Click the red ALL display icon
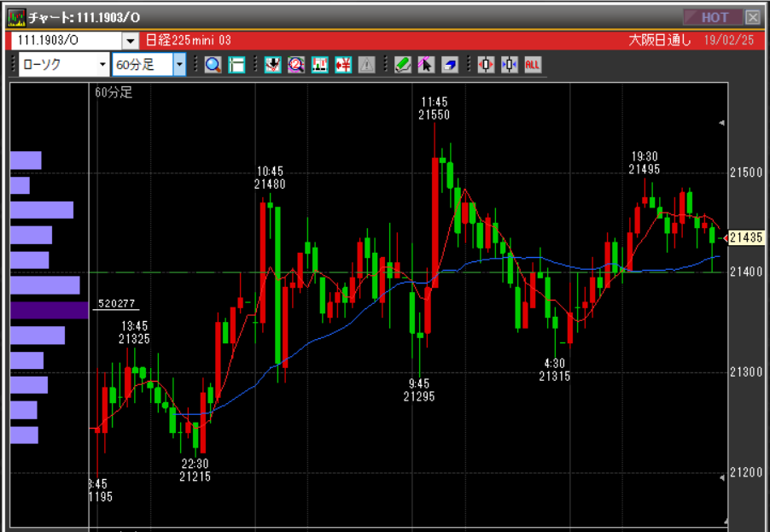Screen dimensions: 770x532 [x=533, y=64]
